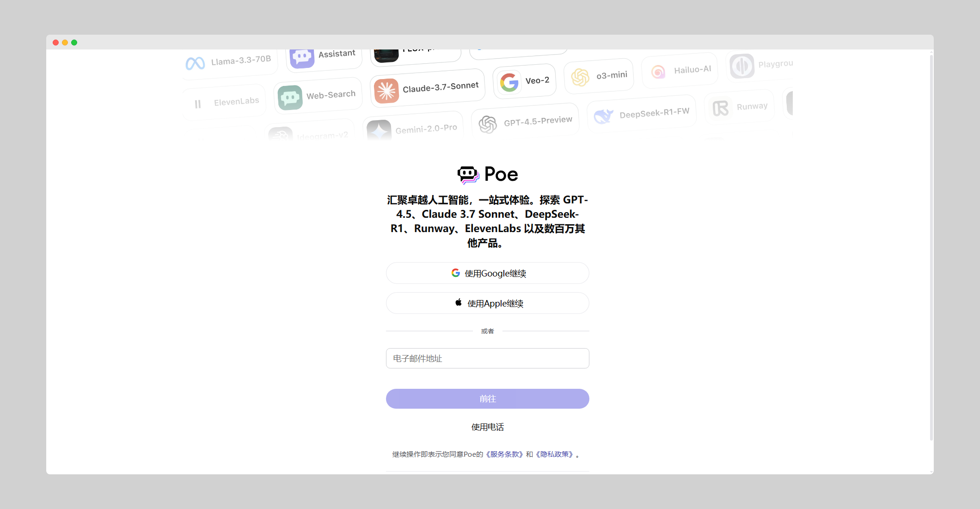Click the Web-Search chat bot icon
980x509 pixels.
(290, 98)
